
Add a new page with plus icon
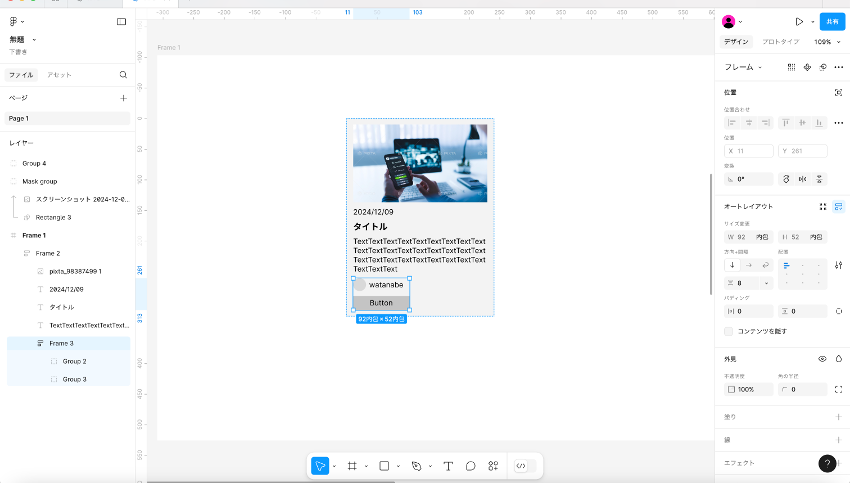click(x=123, y=98)
